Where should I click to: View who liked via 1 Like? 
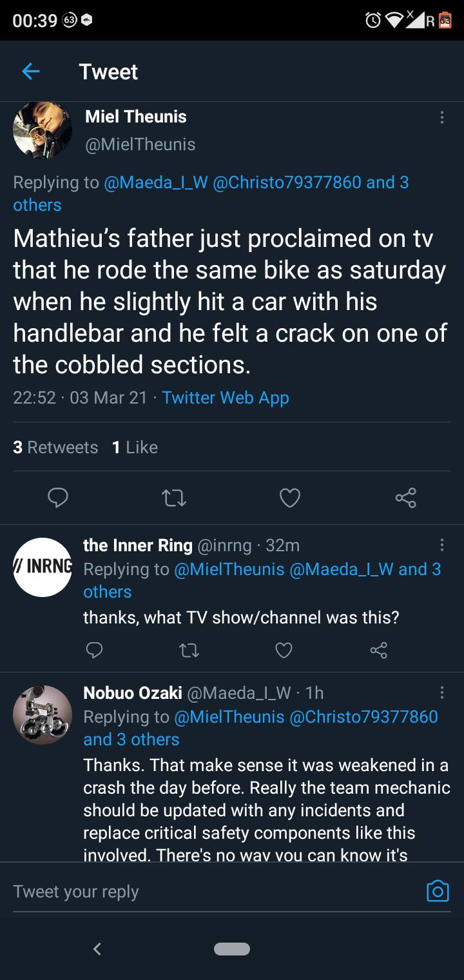135,447
